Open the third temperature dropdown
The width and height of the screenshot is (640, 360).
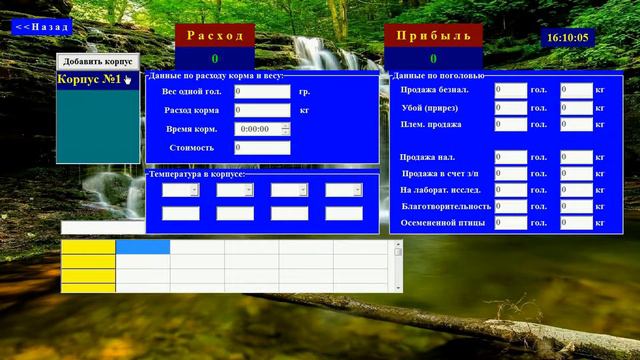[x=303, y=190]
